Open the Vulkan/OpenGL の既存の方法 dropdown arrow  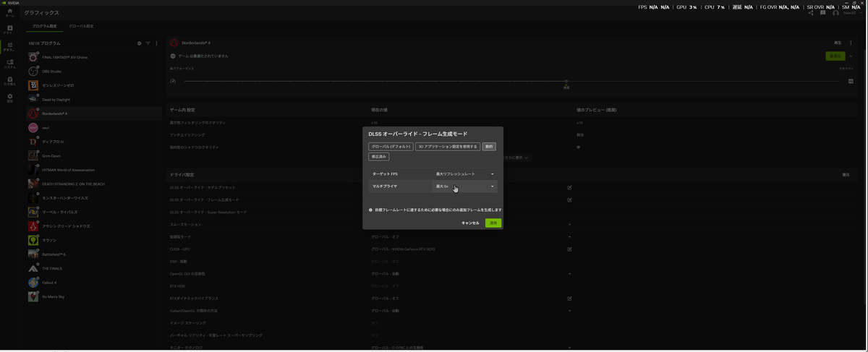click(569, 311)
